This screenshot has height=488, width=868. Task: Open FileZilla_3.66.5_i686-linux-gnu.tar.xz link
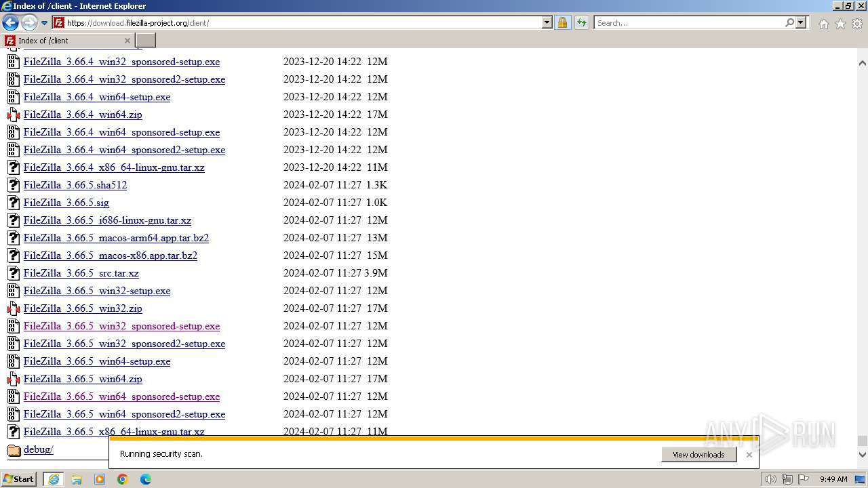[107, 220]
